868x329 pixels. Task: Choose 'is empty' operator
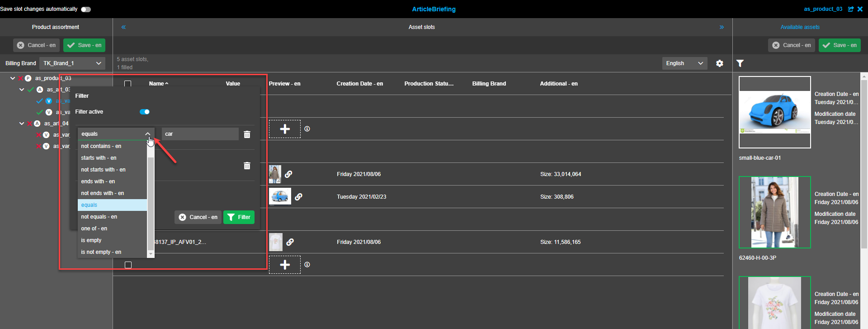click(x=113, y=240)
